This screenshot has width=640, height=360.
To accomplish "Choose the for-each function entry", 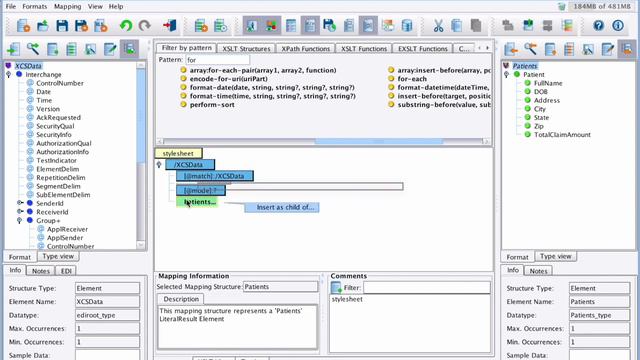I will pyautogui.click(x=411, y=79).
